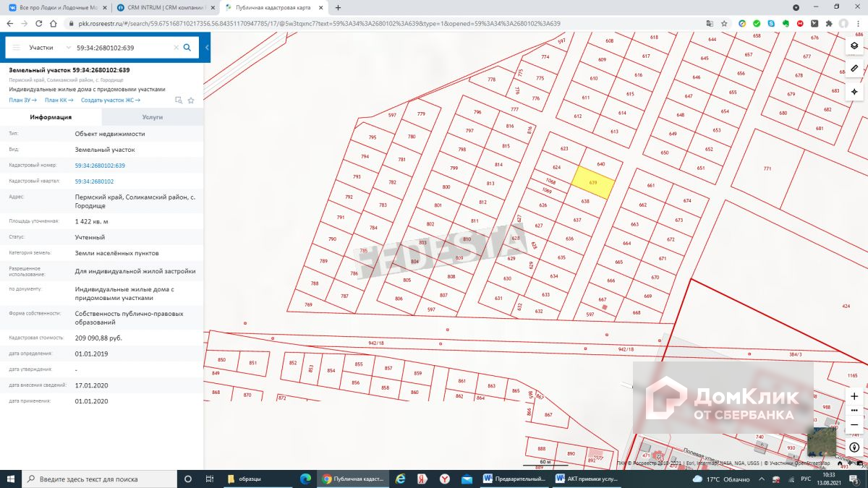Open the Evernote browser extension
This screenshot has width=868, height=488.
786,23
